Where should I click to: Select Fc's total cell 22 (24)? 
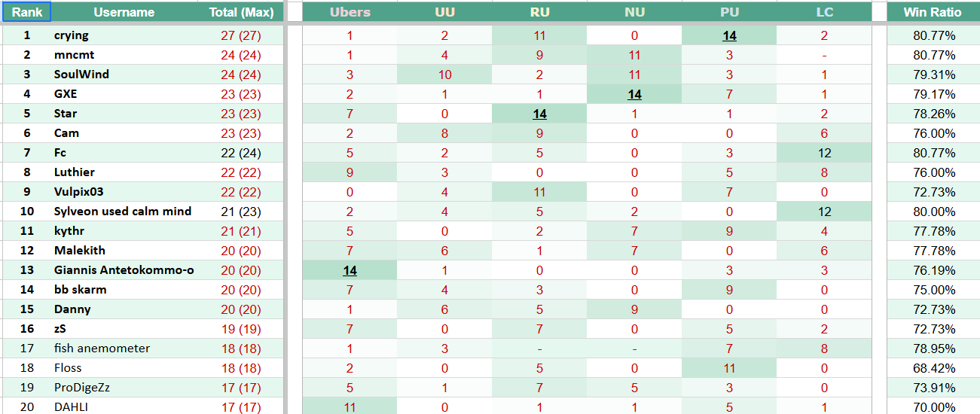[x=241, y=153]
